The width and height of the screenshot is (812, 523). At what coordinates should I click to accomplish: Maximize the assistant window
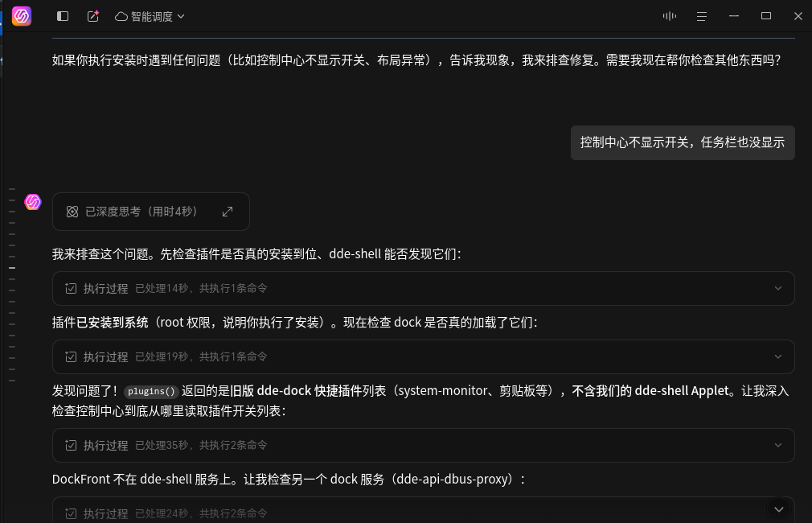click(x=766, y=16)
